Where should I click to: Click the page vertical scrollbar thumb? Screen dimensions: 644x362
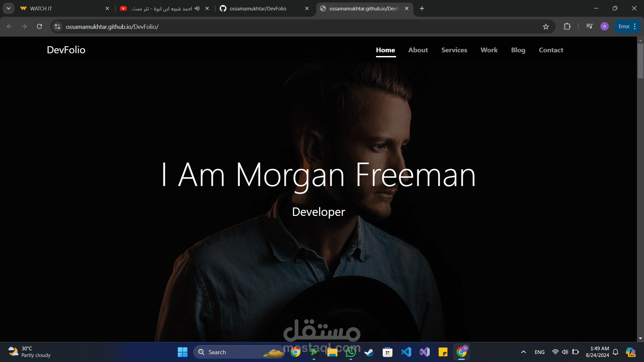click(640, 61)
